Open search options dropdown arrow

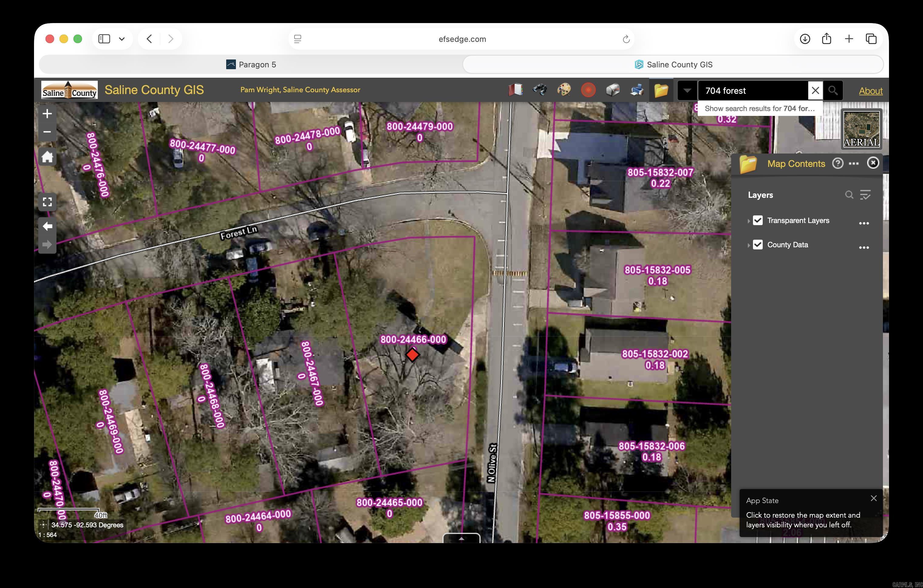tap(687, 90)
